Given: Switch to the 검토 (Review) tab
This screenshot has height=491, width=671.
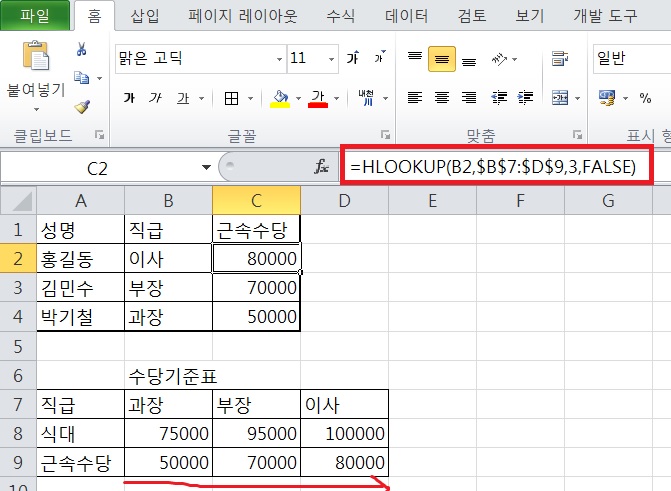Looking at the screenshot, I should tap(472, 16).
